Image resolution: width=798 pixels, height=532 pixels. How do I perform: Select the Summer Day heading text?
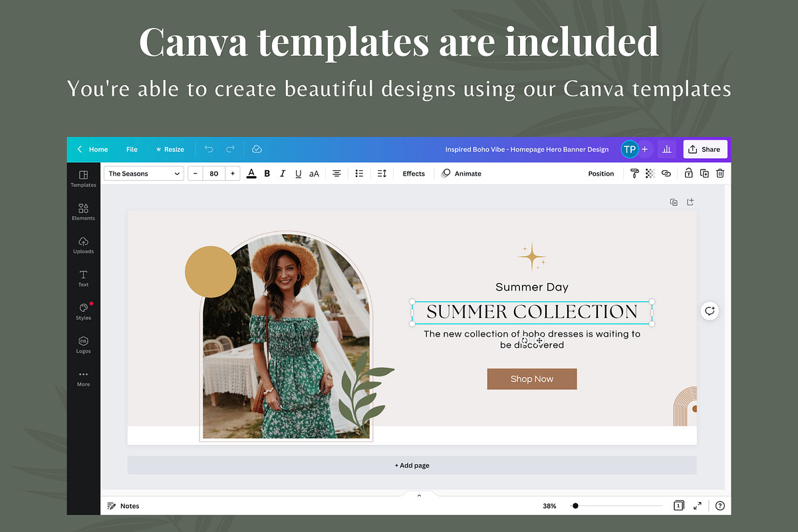pyautogui.click(x=532, y=287)
